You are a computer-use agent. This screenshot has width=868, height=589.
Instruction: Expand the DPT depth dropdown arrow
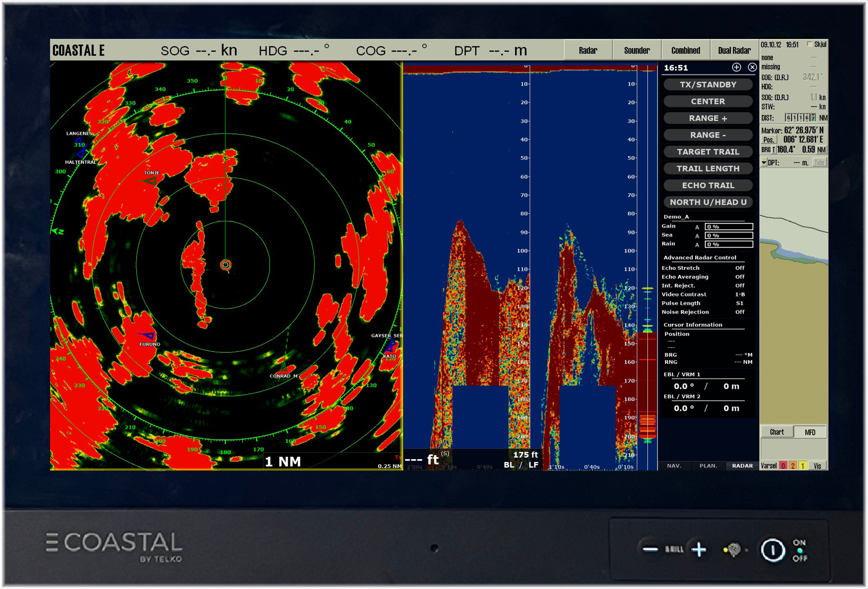coord(764,162)
